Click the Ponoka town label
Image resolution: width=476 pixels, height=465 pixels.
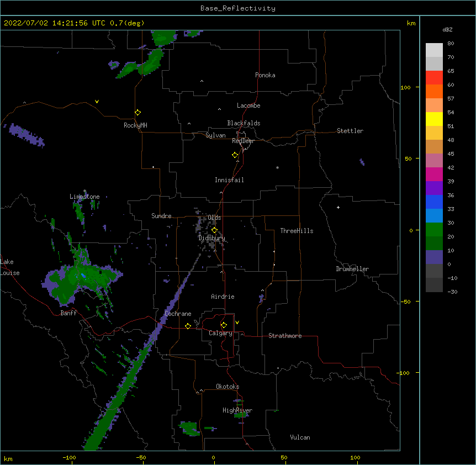coord(265,75)
